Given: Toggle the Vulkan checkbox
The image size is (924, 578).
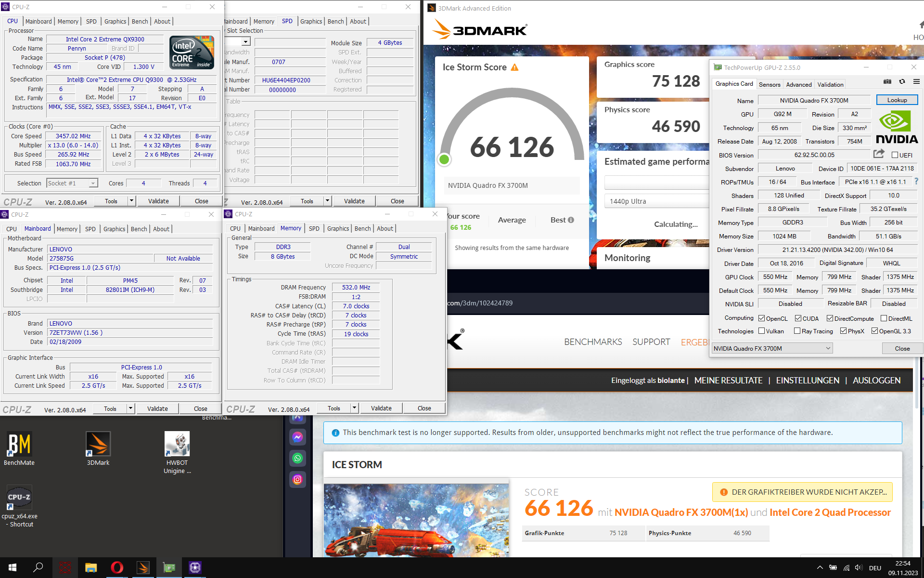Looking at the screenshot, I should 761,331.
